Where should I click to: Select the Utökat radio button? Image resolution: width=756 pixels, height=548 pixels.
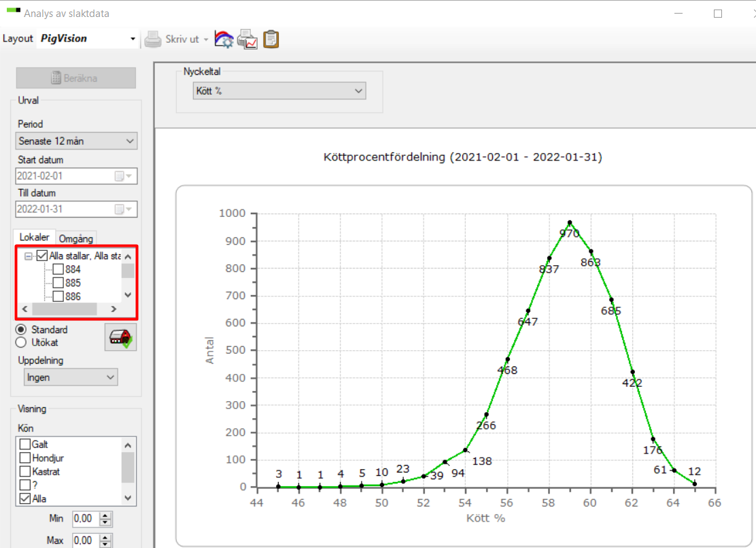point(20,342)
